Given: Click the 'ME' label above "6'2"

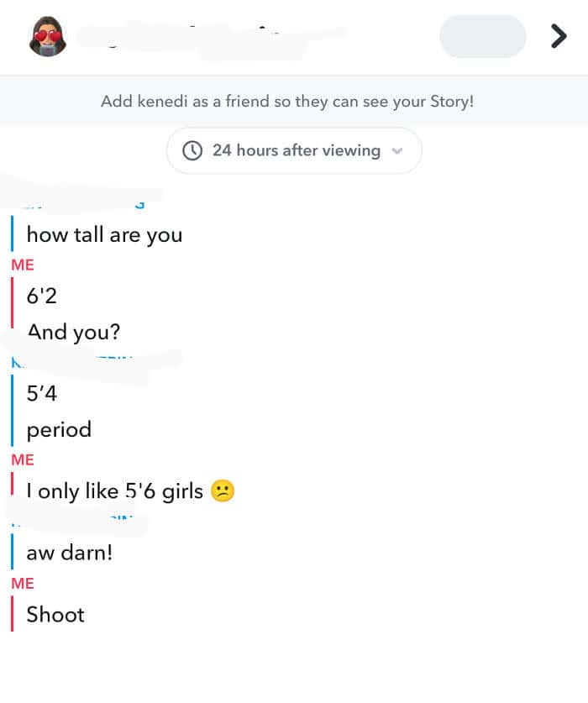Looking at the screenshot, I should pyautogui.click(x=23, y=265).
